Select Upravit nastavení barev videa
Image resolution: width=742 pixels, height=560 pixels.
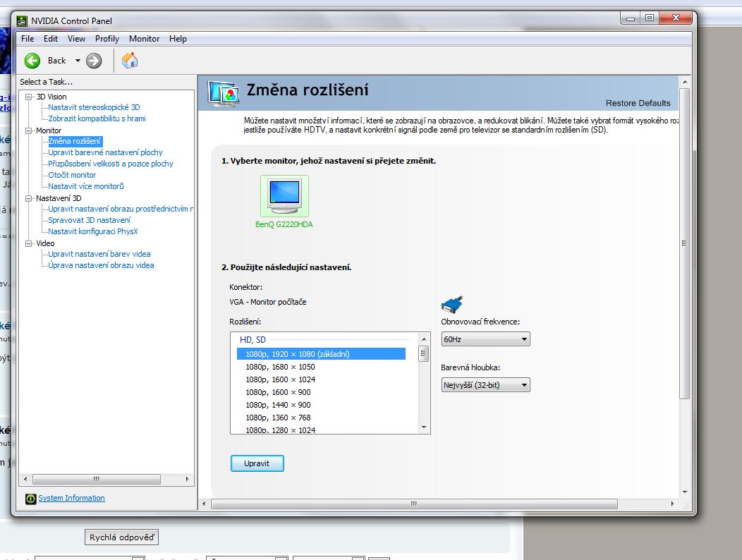point(99,254)
